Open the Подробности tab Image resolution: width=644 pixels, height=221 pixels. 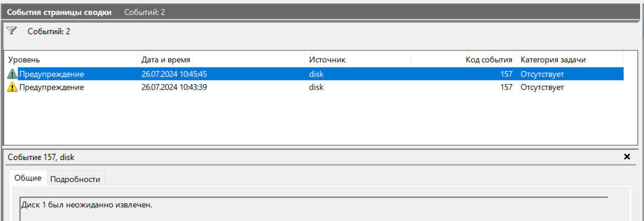tap(76, 179)
